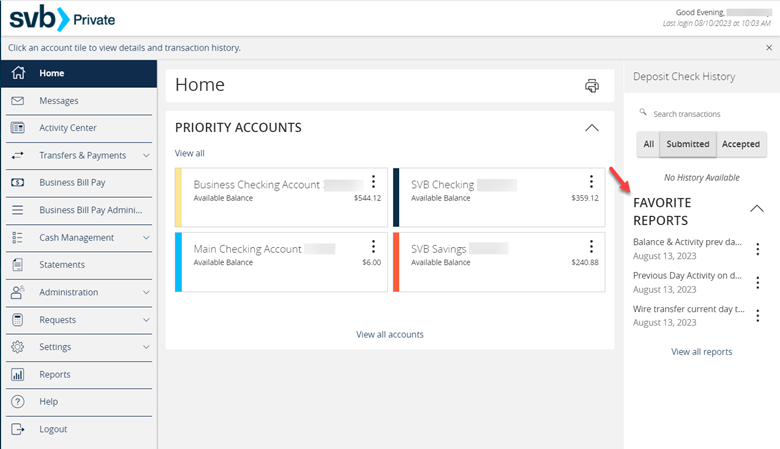Click the Business Bill Pay Admin hamburger icon
The image size is (780, 449).
17,210
